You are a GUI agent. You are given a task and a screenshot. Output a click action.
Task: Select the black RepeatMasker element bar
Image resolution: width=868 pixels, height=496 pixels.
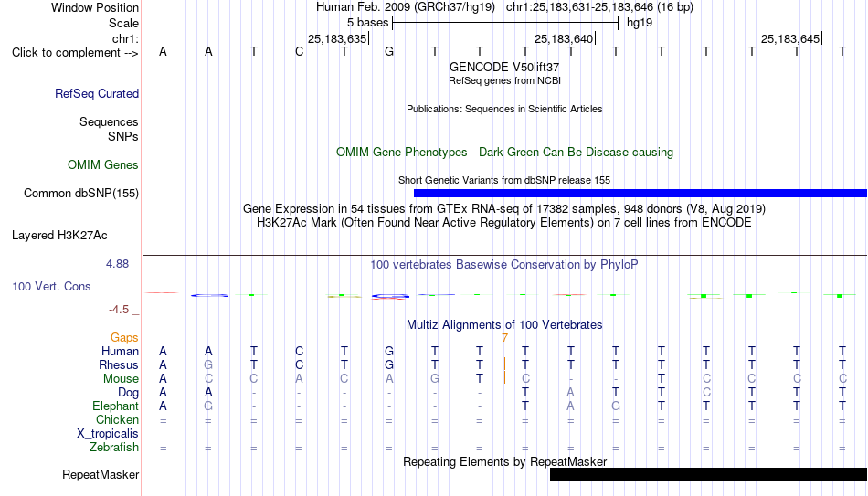click(709, 474)
